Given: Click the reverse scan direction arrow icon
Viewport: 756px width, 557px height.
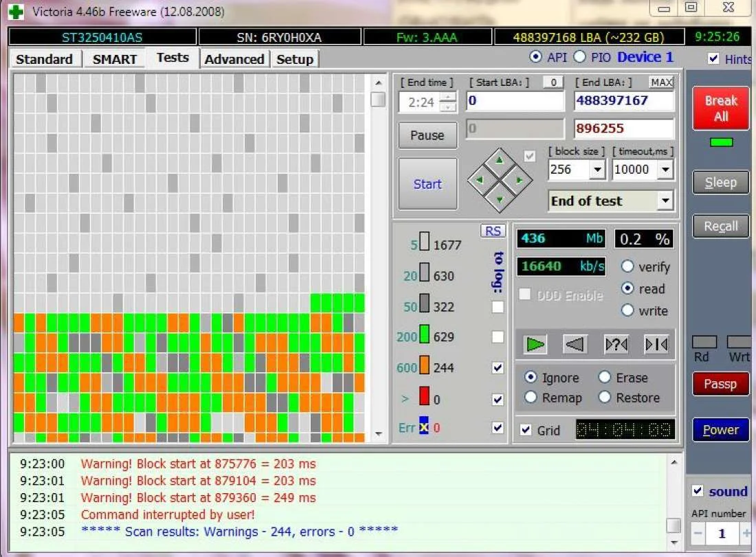Looking at the screenshot, I should tap(575, 344).
